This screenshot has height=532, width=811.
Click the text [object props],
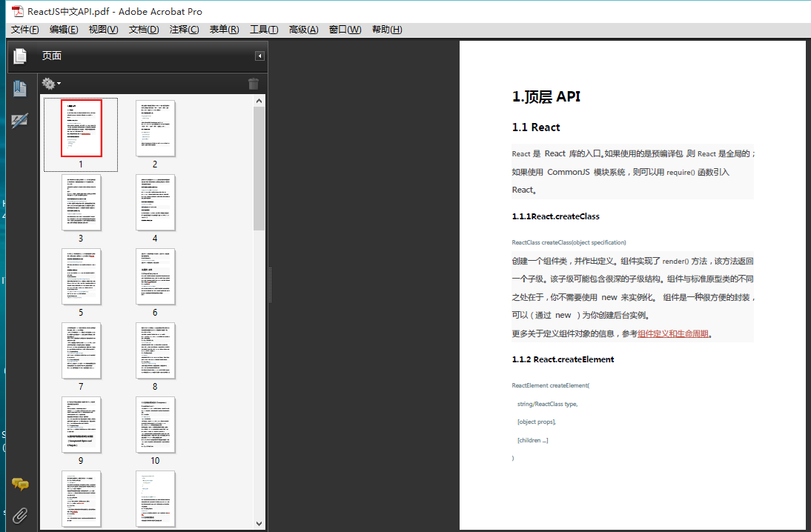coord(537,422)
